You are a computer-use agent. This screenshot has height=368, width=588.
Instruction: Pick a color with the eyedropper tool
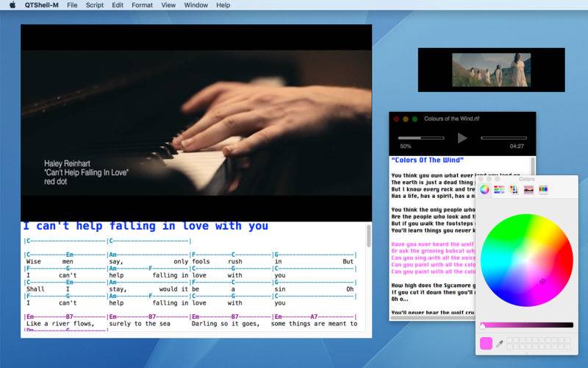click(500, 344)
